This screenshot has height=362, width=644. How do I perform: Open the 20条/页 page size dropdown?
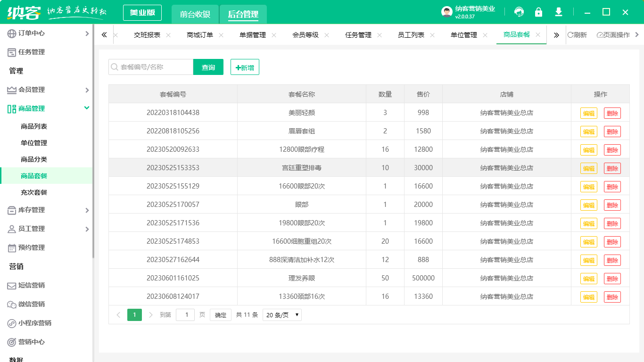click(x=281, y=314)
